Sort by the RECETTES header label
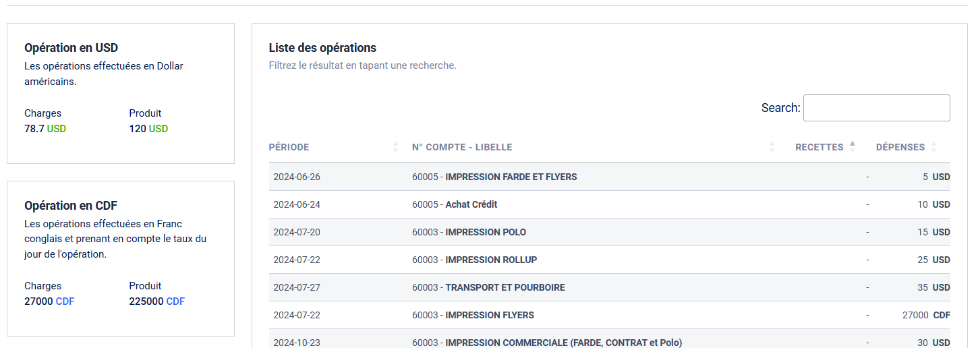Image resolution: width=980 pixels, height=348 pixels. [x=819, y=147]
